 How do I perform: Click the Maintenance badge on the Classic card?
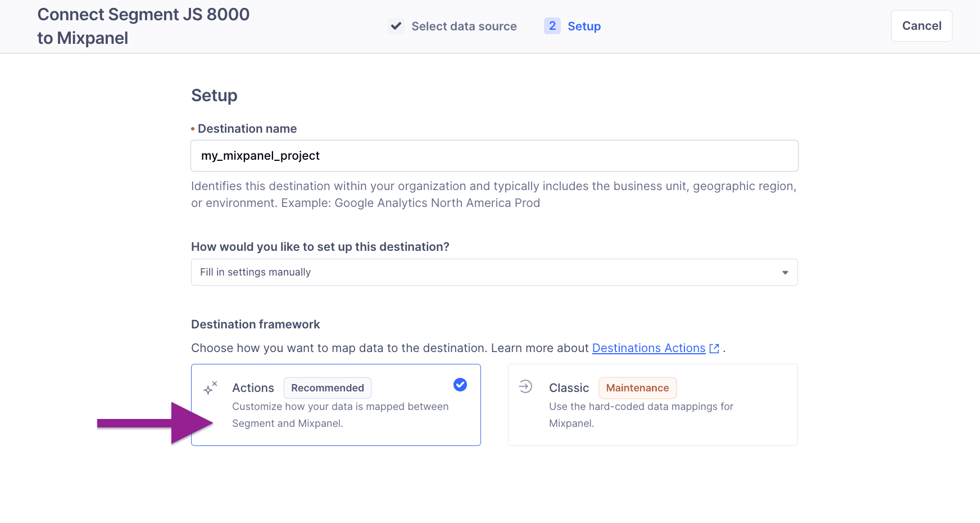coord(637,387)
